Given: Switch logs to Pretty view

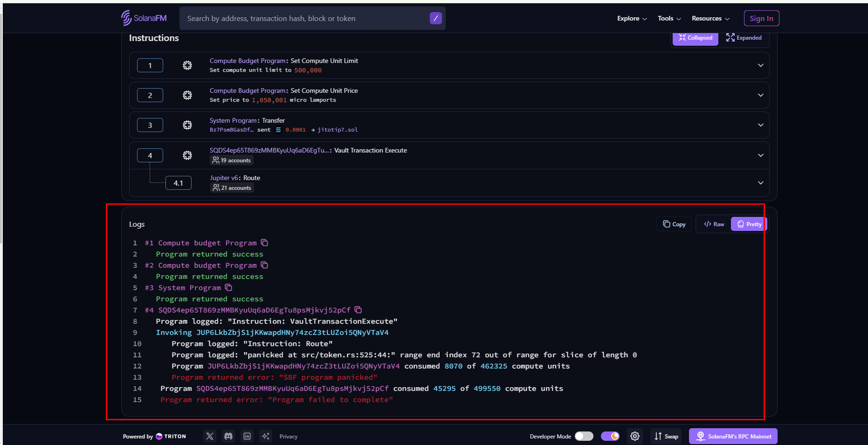Looking at the screenshot, I should 749,224.
